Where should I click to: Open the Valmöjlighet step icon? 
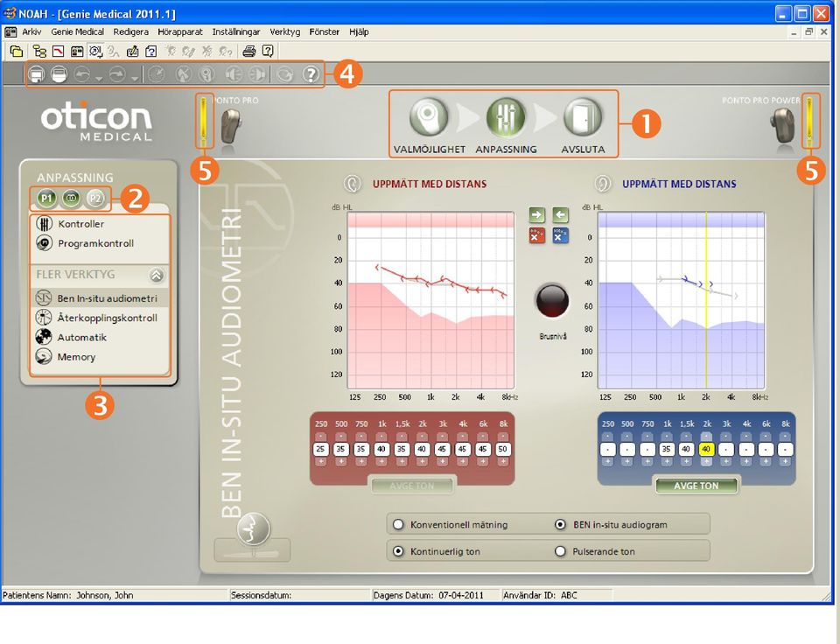tap(429, 116)
